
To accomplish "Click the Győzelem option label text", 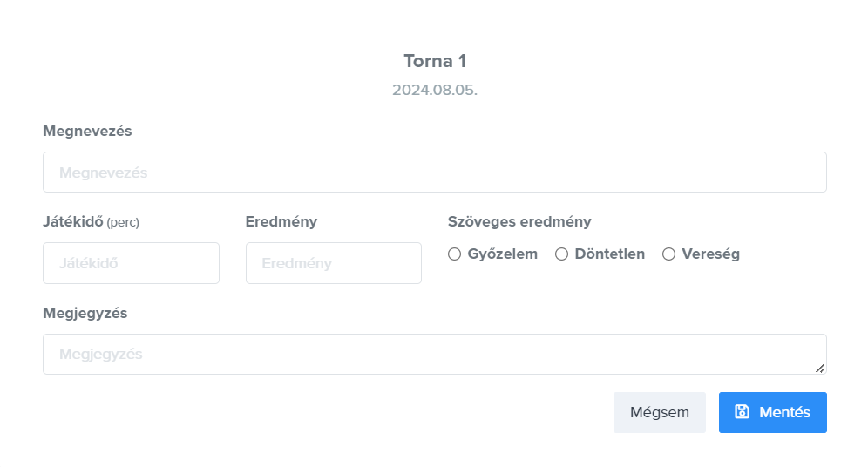I will coord(503,254).
